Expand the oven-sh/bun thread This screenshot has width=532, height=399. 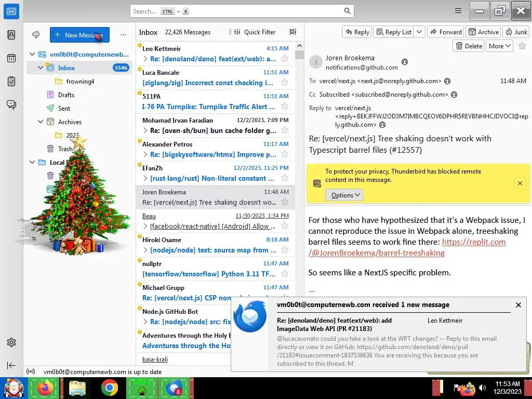(x=145, y=130)
